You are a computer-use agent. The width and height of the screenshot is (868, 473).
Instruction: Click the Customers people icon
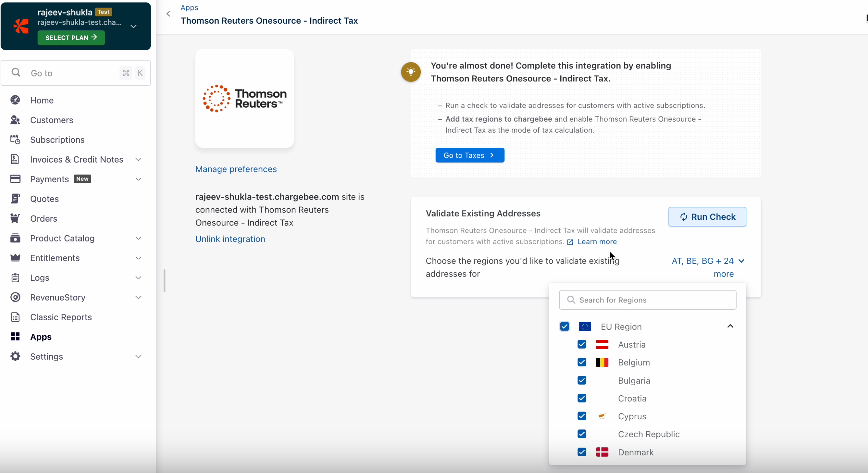15,120
